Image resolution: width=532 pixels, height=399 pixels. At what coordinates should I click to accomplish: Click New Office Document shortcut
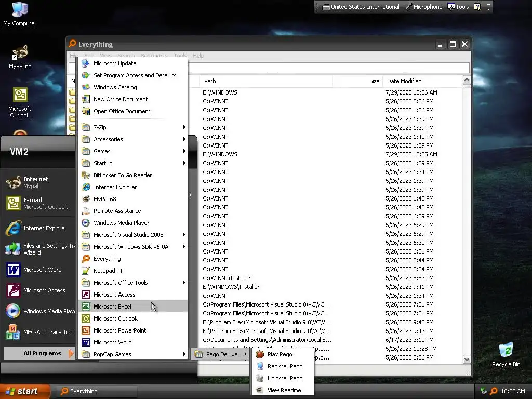tap(133, 99)
